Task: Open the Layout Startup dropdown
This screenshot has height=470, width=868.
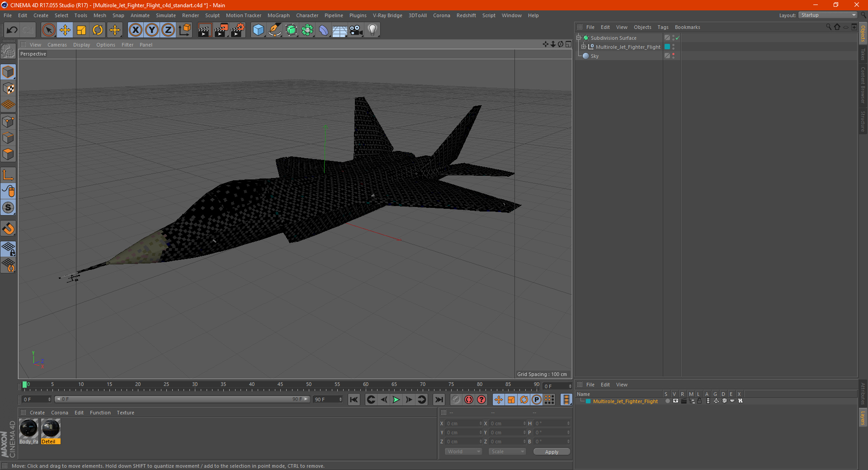Action: (828, 15)
